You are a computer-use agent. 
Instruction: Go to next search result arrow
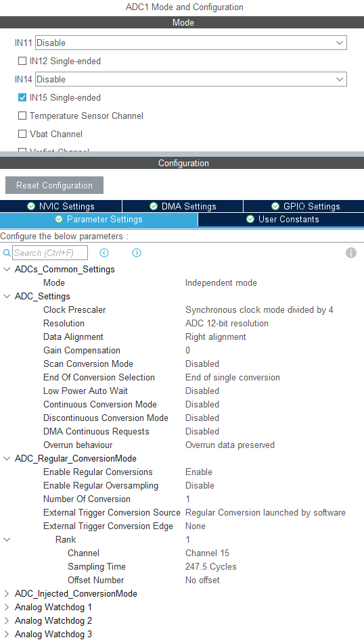coord(137,253)
